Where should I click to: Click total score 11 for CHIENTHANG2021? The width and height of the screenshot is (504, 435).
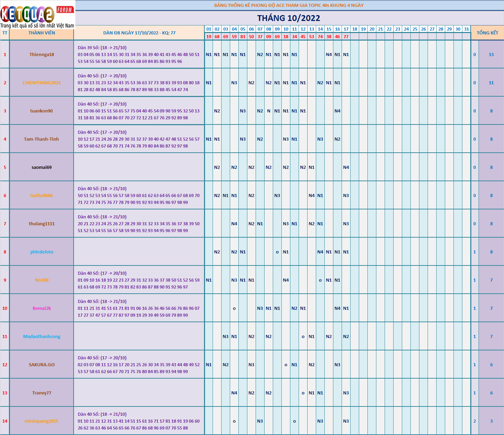coord(491,83)
